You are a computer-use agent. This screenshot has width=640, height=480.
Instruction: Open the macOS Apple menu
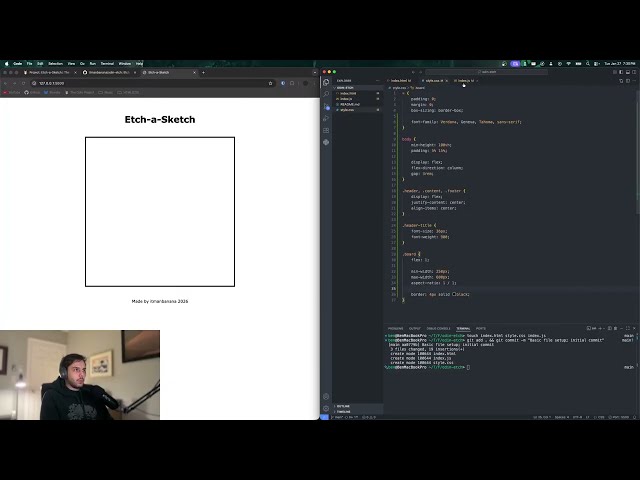click(x=6, y=64)
